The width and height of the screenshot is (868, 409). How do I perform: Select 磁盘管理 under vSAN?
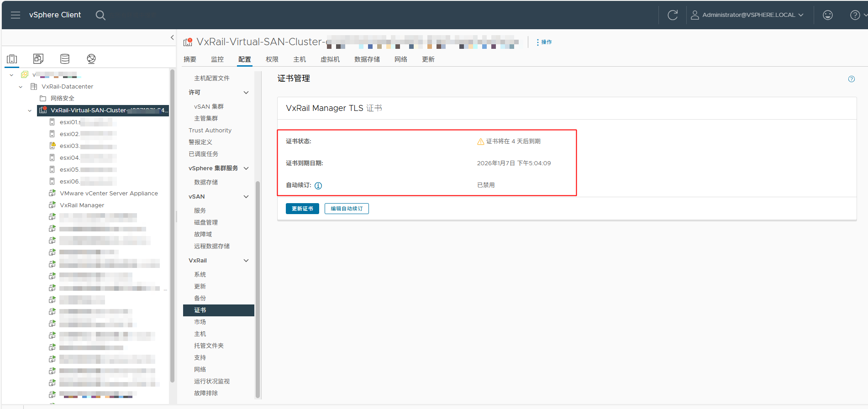pos(206,222)
